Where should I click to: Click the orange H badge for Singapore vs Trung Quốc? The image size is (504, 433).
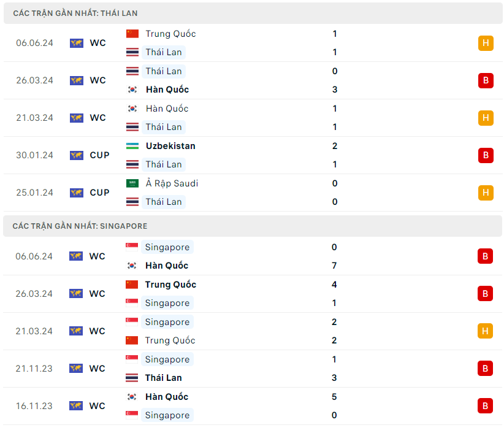pyautogui.click(x=485, y=331)
